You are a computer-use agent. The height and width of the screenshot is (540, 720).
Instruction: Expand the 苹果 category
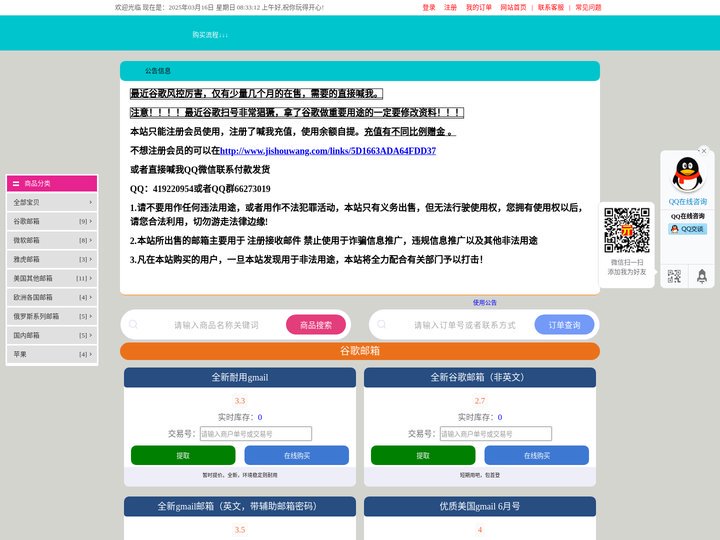[52, 354]
